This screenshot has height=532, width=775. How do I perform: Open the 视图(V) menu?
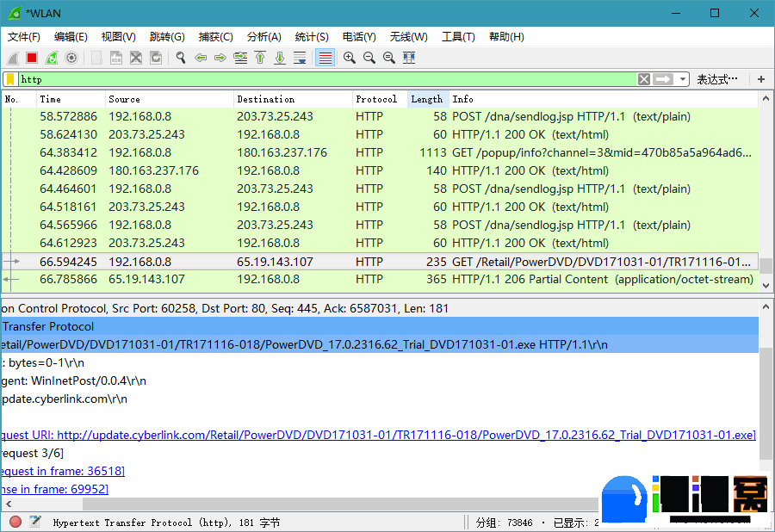click(119, 37)
